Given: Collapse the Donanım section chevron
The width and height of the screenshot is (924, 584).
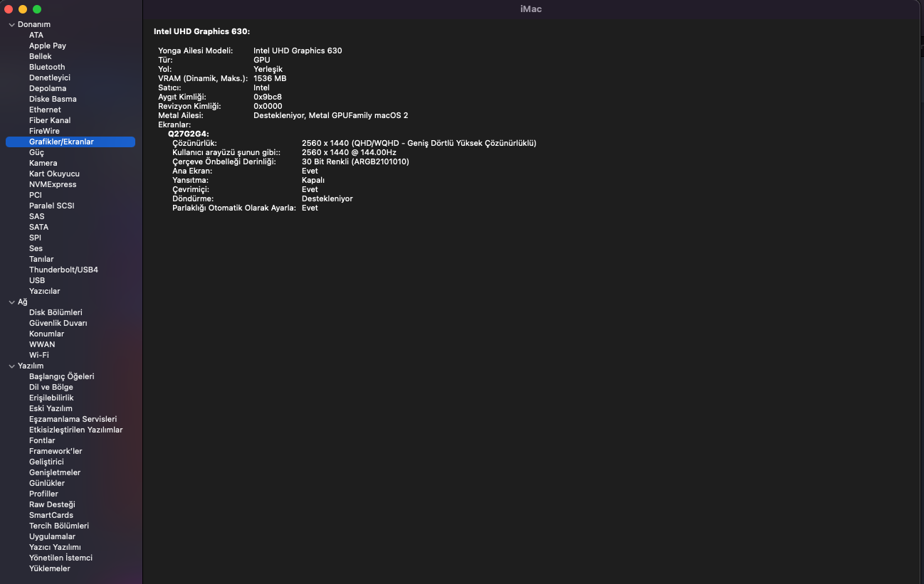Looking at the screenshot, I should click(x=11, y=25).
